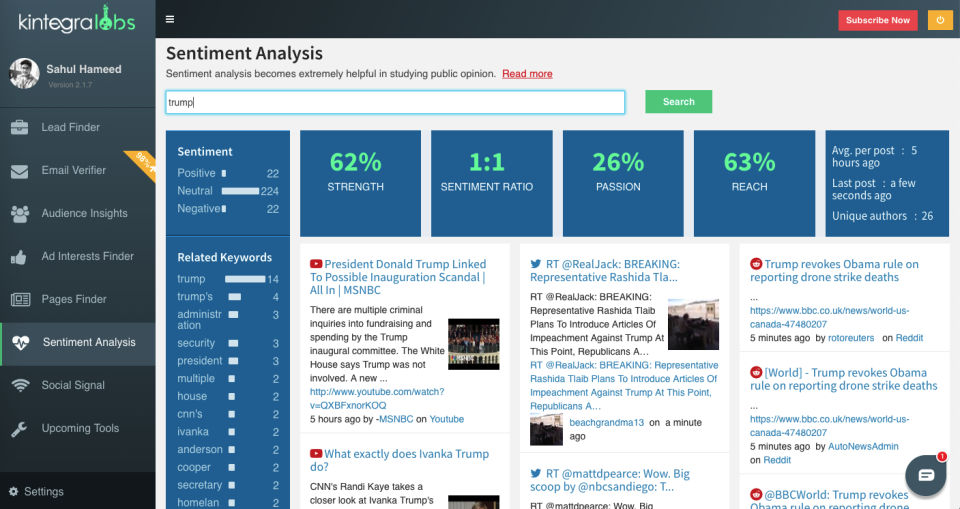
Task: Open What exactly does Ivanka Trump do post
Action: pos(399,460)
